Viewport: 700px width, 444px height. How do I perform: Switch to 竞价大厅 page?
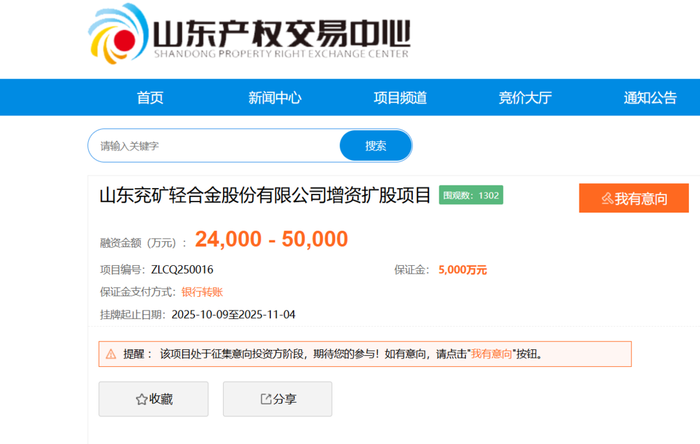point(525,97)
